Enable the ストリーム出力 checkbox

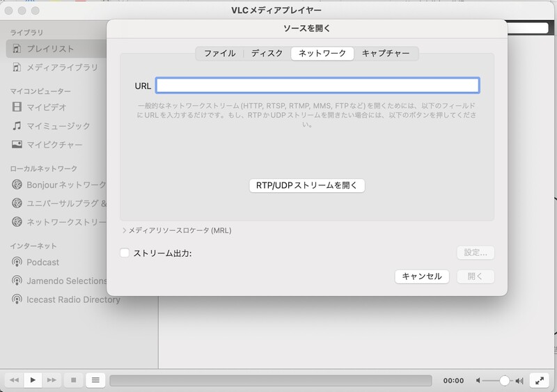125,253
